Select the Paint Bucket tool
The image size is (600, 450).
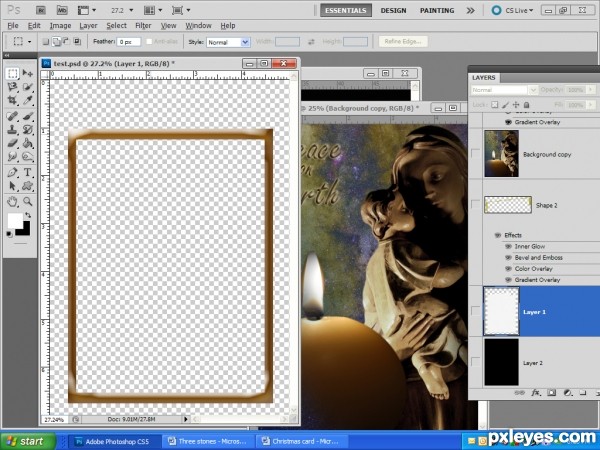point(28,143)
